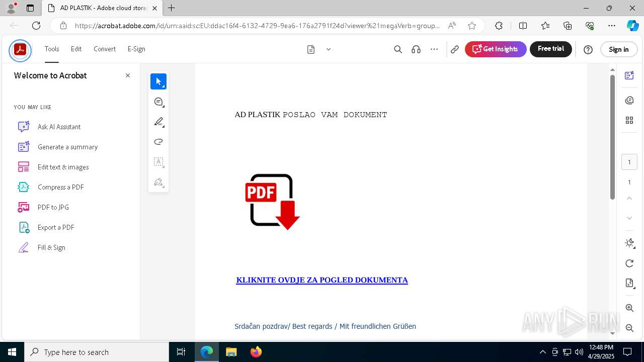This screenshot has height=362, width=644.
Task: Open the volume control in tray
Action: (579, 352)
